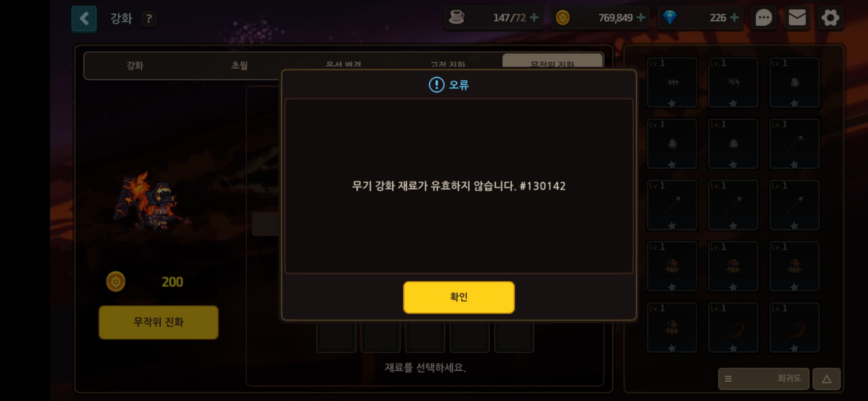Open the help question mark icon
The image size is (868, 401).
149,19
